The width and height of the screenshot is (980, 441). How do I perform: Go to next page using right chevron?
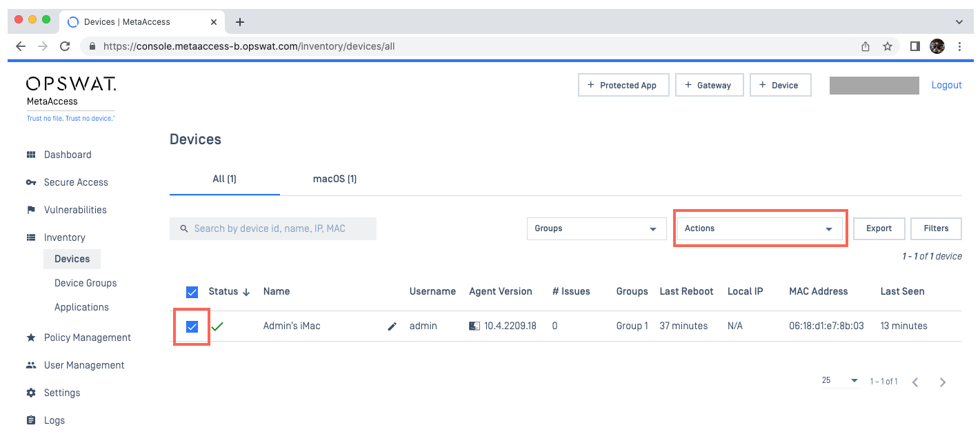point(943,382)
